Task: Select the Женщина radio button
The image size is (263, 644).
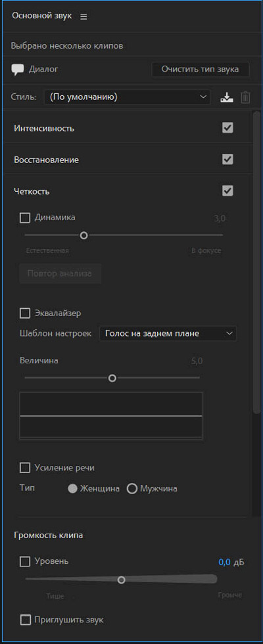Action: point(73,489)
